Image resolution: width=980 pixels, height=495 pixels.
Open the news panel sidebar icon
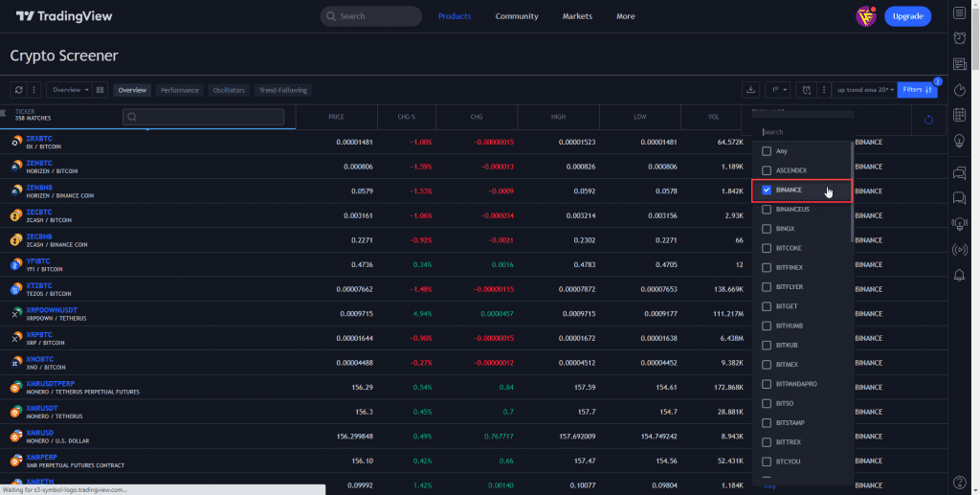(959, 64)
